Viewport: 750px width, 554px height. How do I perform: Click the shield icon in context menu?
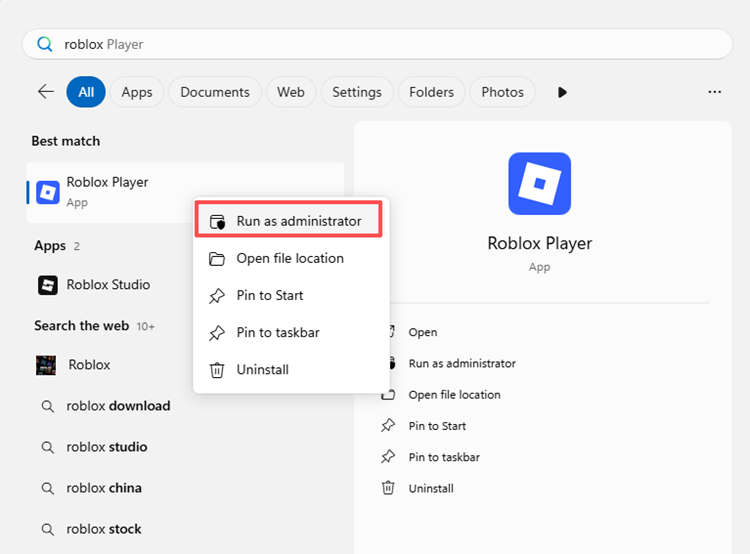coord(217,222)
